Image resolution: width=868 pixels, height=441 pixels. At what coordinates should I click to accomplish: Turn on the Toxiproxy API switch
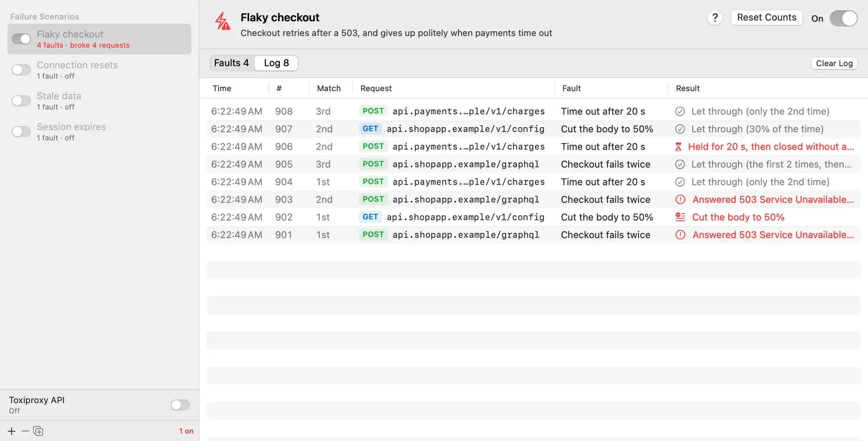click(x=180, y=405)
